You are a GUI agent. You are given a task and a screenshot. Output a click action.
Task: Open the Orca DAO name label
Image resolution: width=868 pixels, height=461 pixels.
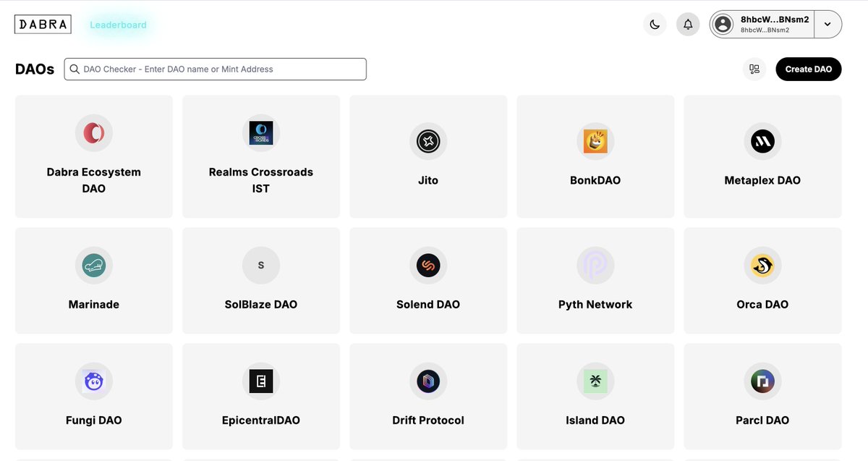point(762,305)
